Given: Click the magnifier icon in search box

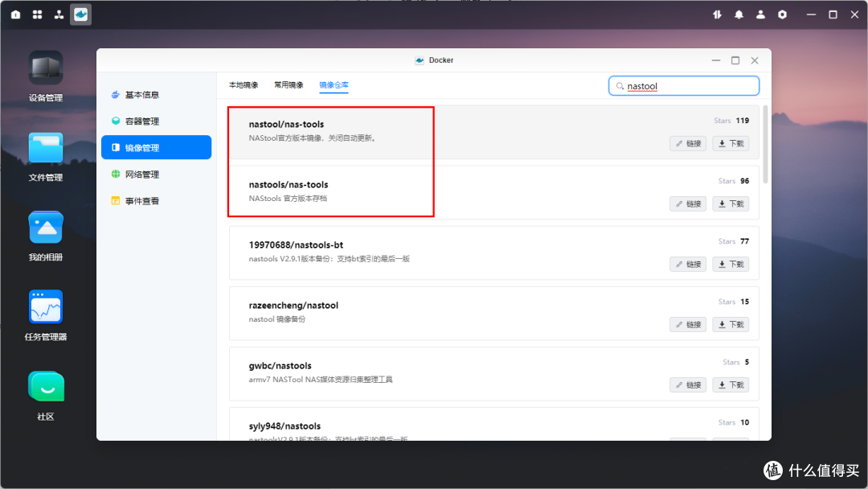Looking at the screenshot, I should (x=620, y=86).
